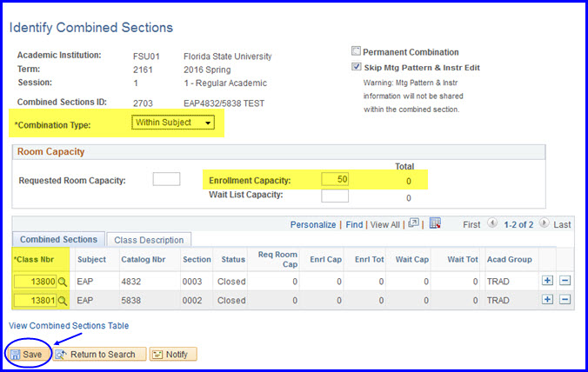
Task: Click the Personalize link
Action: tap(313, 225)
